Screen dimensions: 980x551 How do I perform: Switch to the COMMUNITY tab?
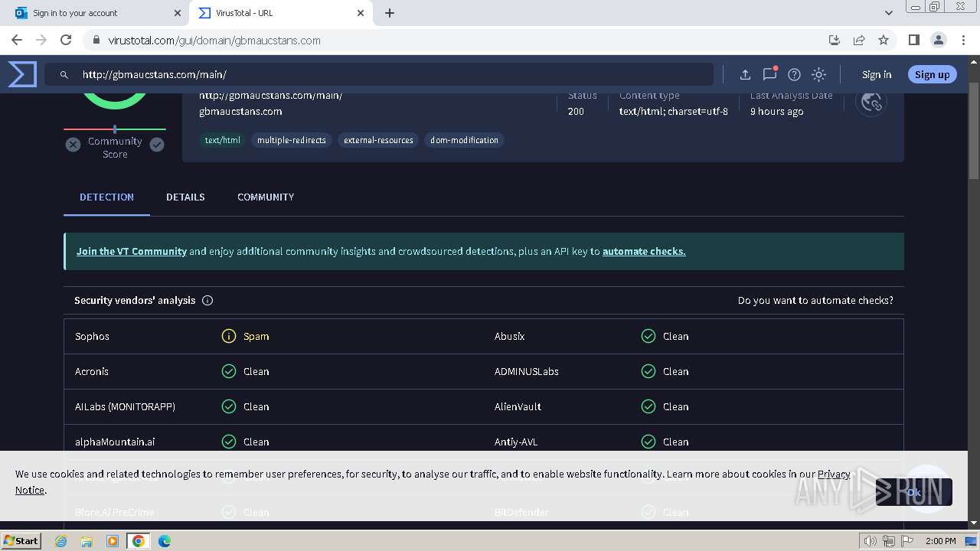click(266, 197)
